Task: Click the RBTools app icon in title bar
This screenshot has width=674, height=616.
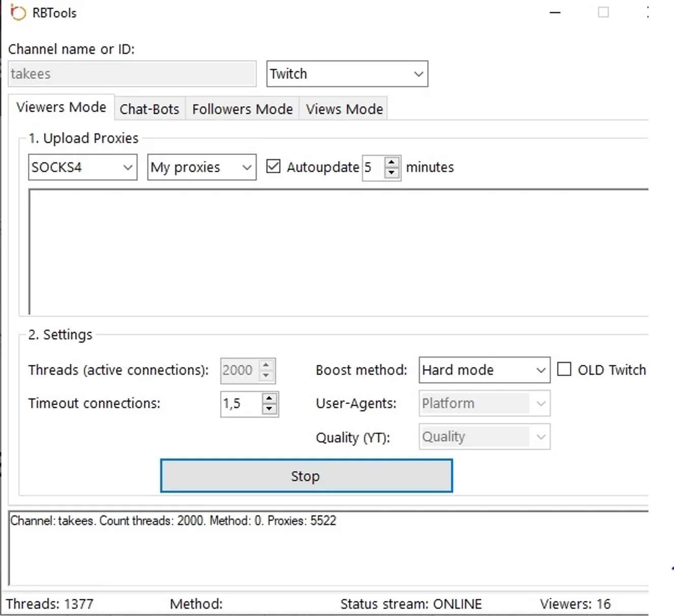Action: (x=18, y=13)
